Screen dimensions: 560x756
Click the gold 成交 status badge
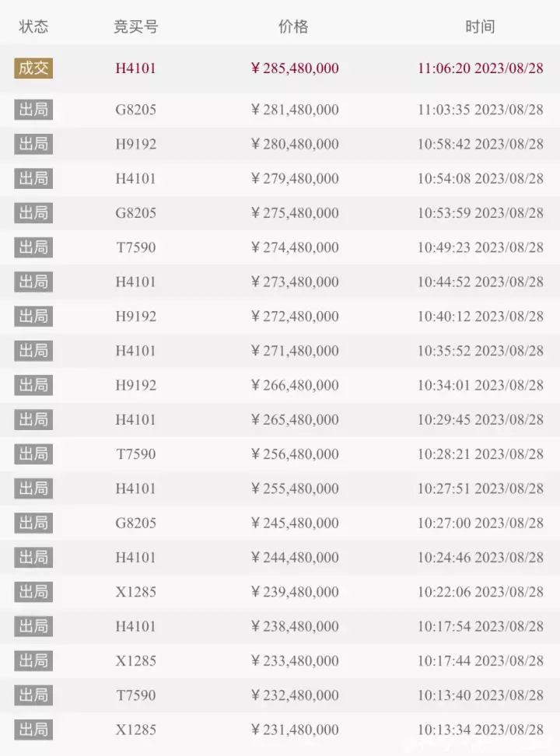click(x=33, y=68)
